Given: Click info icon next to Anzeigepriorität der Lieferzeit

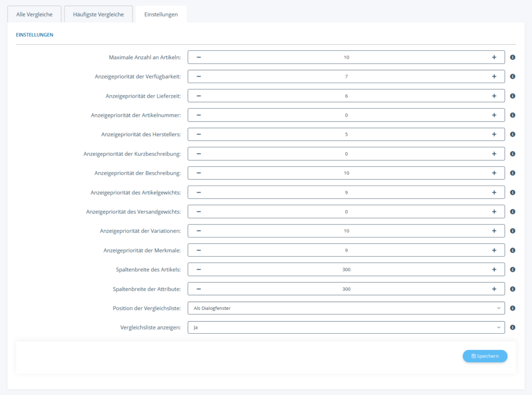Looking at the screenshot, I should click(x=512, y=96).
